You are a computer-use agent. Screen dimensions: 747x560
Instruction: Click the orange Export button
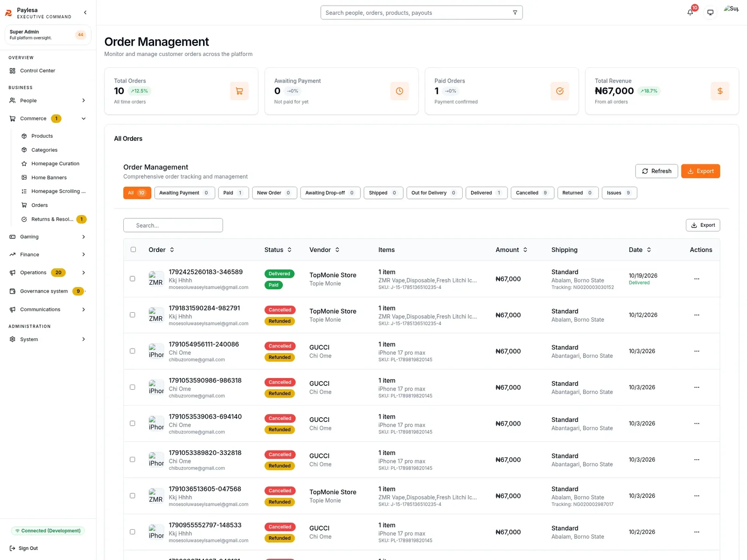tap(700, 171)
